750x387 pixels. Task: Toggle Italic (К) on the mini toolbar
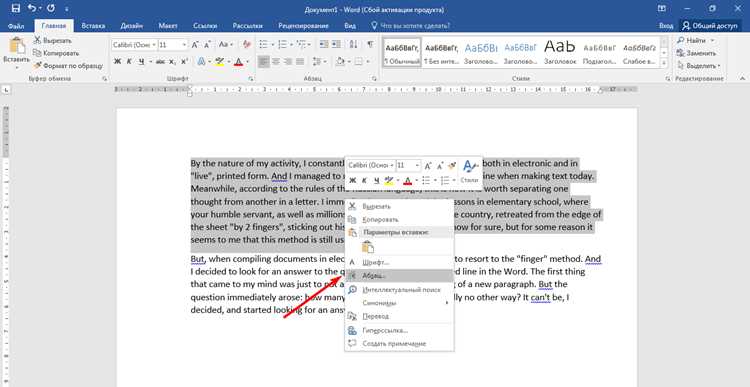coord(364,180)
